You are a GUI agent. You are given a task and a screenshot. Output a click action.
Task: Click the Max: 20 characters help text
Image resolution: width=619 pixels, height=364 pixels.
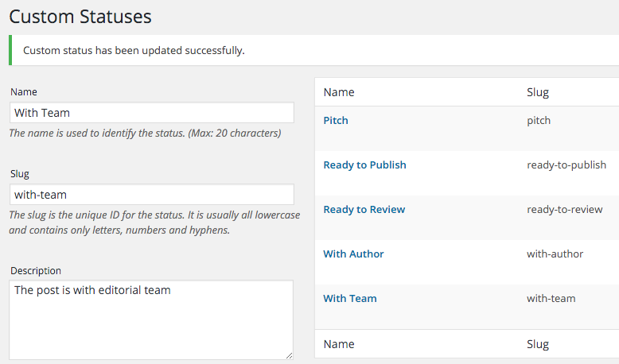tap(145, 134)
